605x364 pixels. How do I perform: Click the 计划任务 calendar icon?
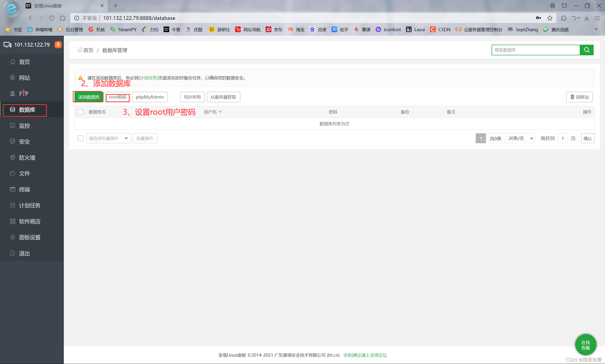tap(13, 205)
